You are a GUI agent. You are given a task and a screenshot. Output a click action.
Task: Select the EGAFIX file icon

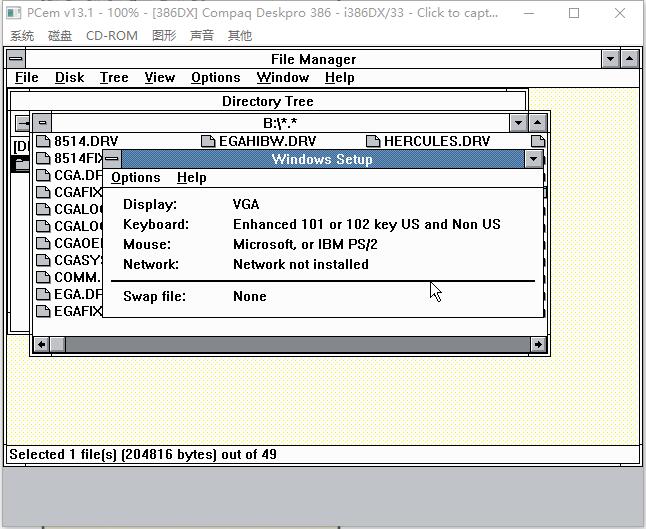coord(42,311)
